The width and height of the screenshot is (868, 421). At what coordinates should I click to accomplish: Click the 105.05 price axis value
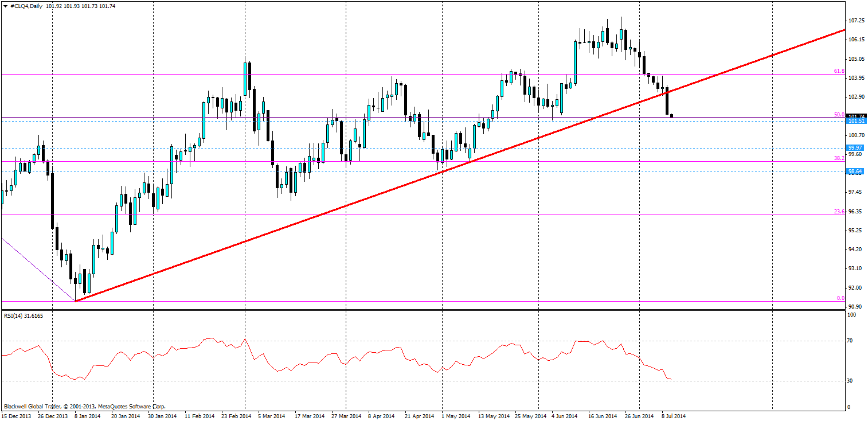click(856, 59)
